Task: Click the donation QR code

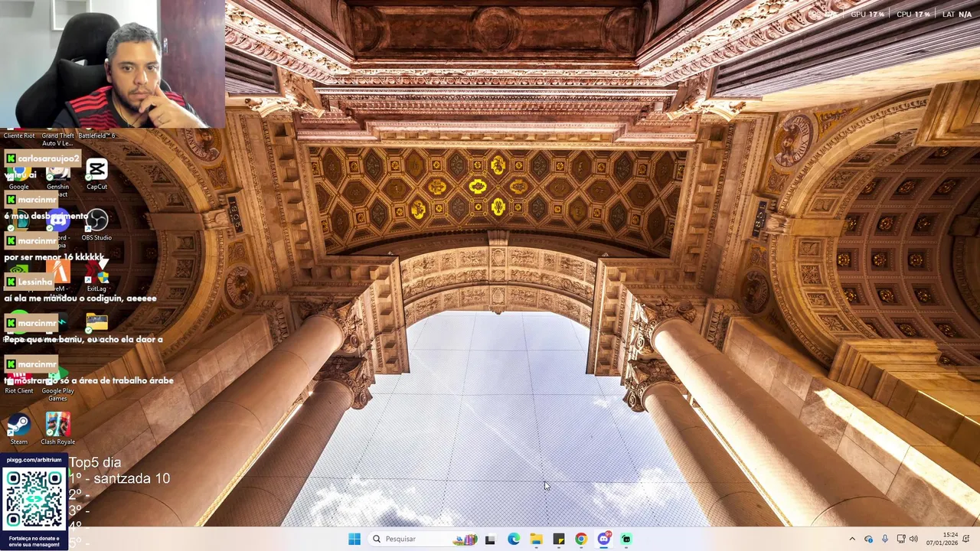Action: [x=34, y=499]
